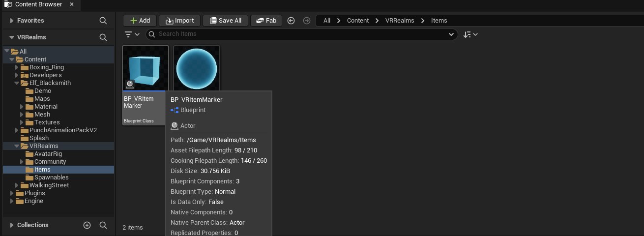
Task: Select the Content breadcrumb
Action: pyautogui.click(x=358, y=21)
